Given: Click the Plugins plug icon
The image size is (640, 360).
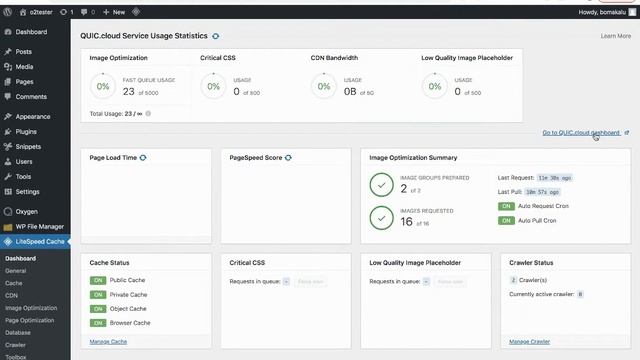Looking at the screenshot, I should click(x=8, y=132).
